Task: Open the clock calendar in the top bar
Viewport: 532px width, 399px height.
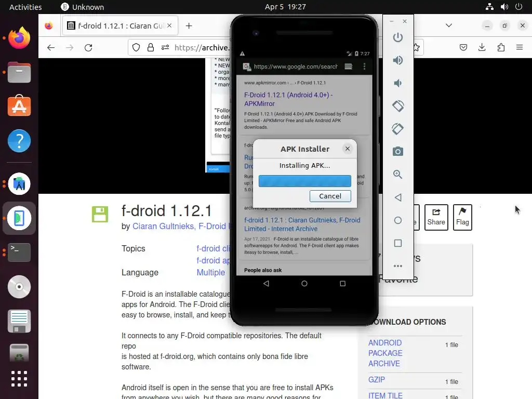Action: tap(285, 7)
